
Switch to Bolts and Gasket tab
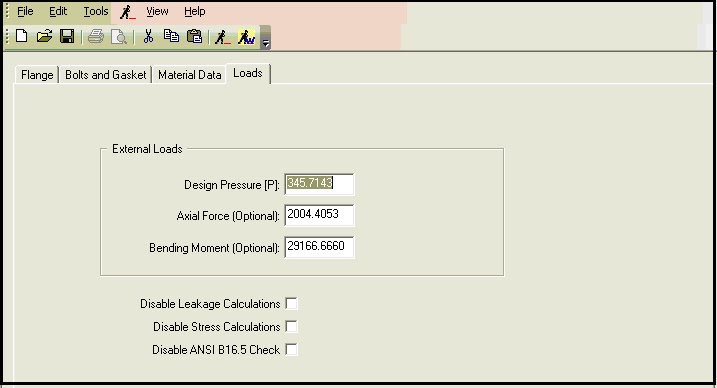[106, 75]
